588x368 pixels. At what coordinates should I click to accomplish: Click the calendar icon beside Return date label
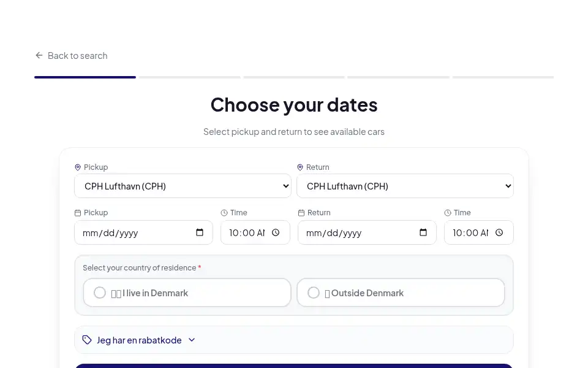coord(301,213)
